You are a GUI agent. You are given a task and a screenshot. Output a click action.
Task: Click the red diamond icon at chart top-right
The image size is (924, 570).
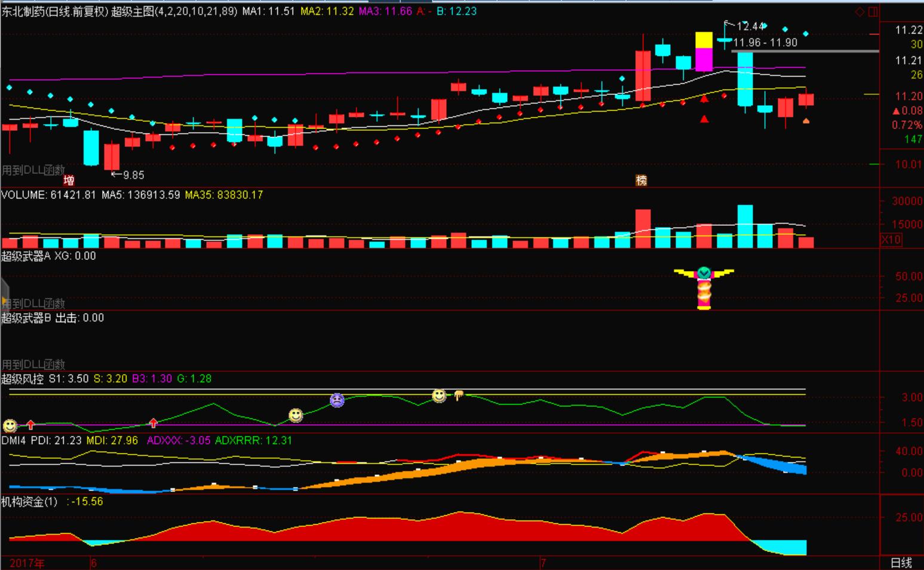(x=859, y=11)
